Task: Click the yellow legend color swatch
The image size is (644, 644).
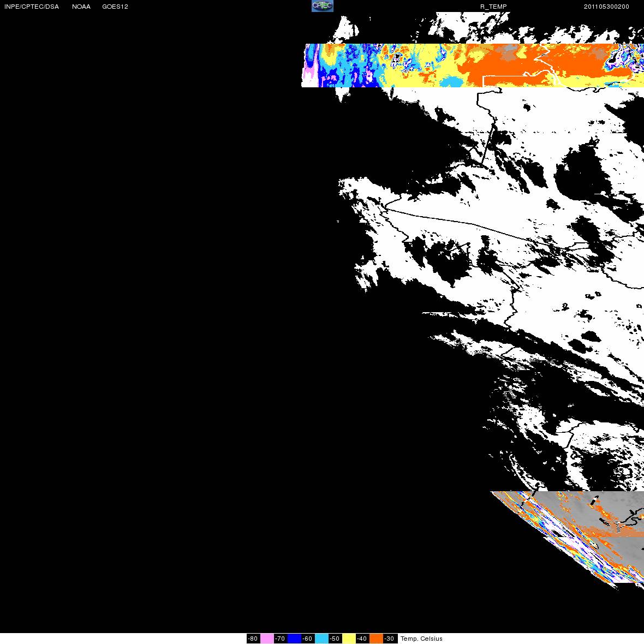Action: pos(349,638)
